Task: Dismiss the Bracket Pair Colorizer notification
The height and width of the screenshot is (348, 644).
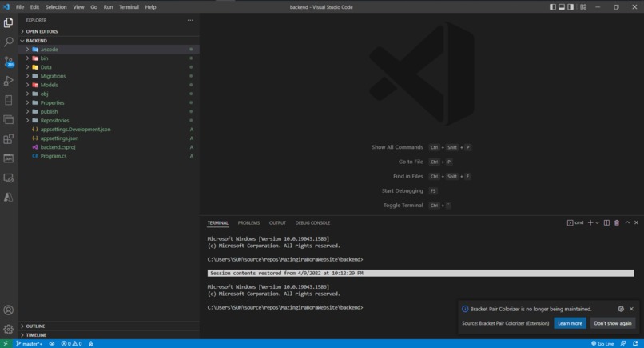Action: (x=632, y=309)
